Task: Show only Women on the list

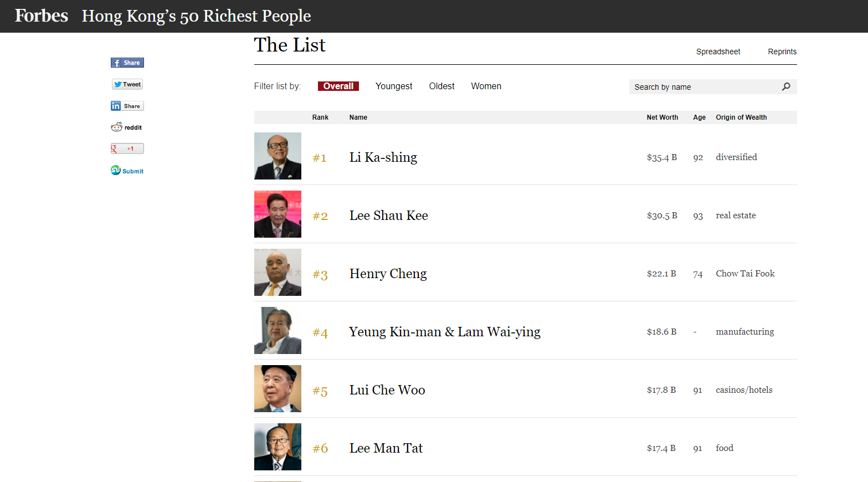Action: pyautogui.click(x=486, y=86)
